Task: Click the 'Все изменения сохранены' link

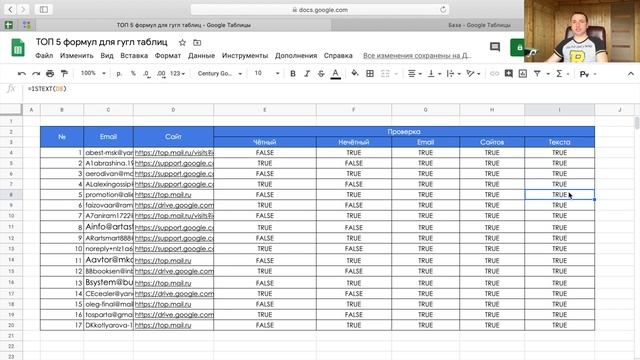Action: tap(417, 56)
